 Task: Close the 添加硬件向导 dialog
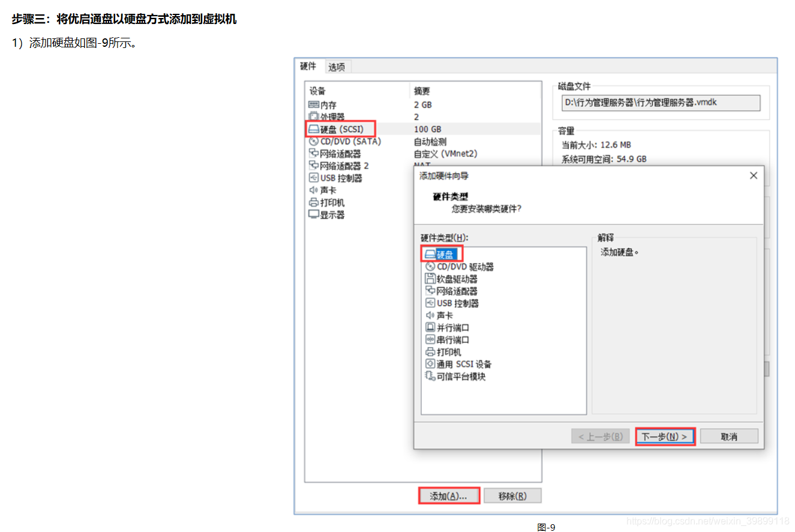pyautogui.click(x=754, y=176)
